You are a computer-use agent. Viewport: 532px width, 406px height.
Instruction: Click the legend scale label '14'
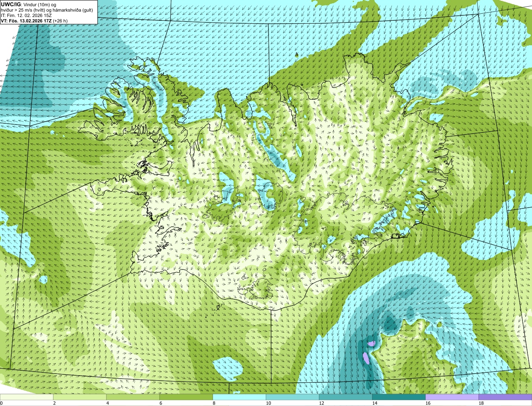(x=375, y=403)
